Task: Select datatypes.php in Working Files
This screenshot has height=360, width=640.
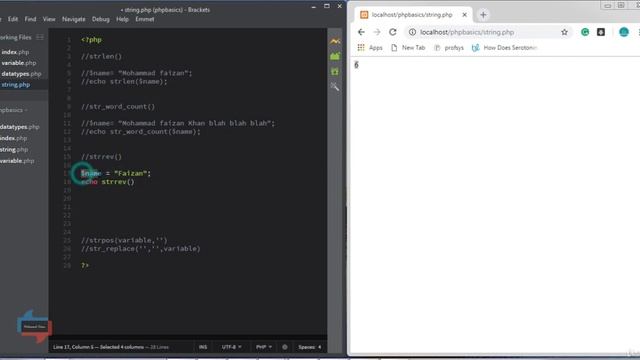Action: [21, 74]
